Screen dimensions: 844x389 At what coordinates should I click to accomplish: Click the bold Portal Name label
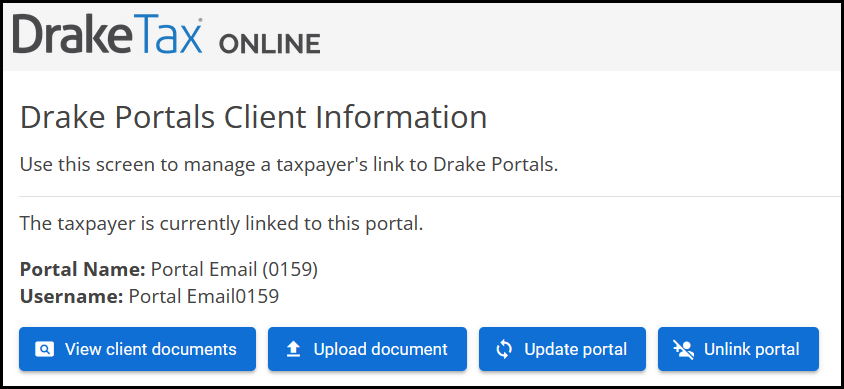pyautogui.click(x=83, y=270)
